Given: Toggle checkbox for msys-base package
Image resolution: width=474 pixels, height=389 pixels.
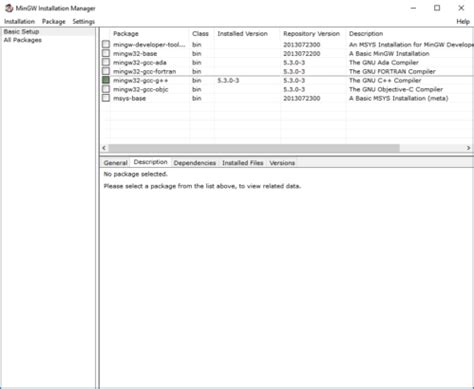Looking at the screenshot, I should [x=106, y=98].
